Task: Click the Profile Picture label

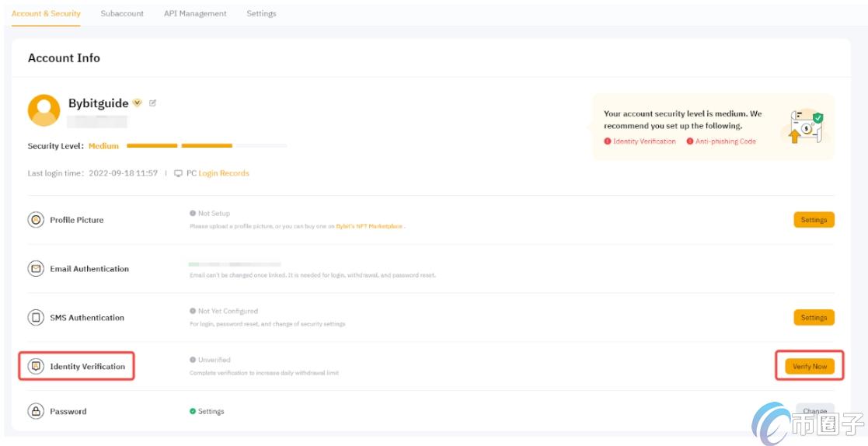Action: (x=77, y=220)
